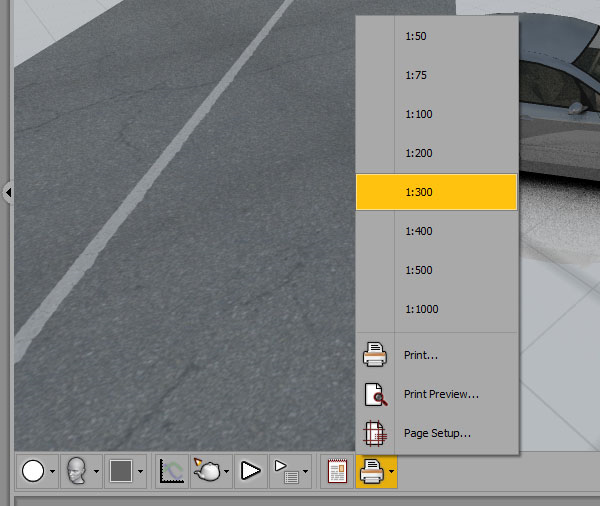Open Print Preview... from the menu
This screenshot has width=600, height=506.
(x=437, y=394)
